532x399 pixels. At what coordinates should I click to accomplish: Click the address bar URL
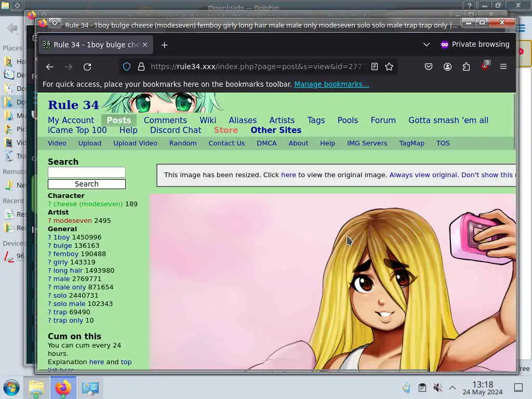pos(257,66)
